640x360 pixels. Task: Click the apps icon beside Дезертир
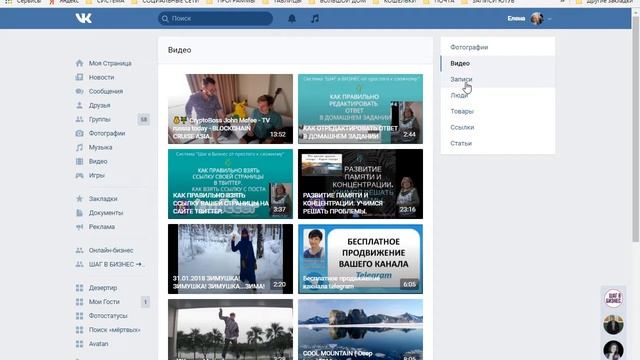pos(79,288)
